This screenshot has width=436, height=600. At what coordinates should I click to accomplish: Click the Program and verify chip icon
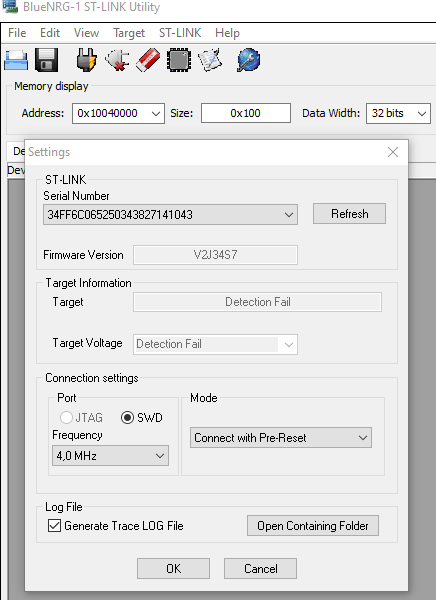click(x=179, y=60)
